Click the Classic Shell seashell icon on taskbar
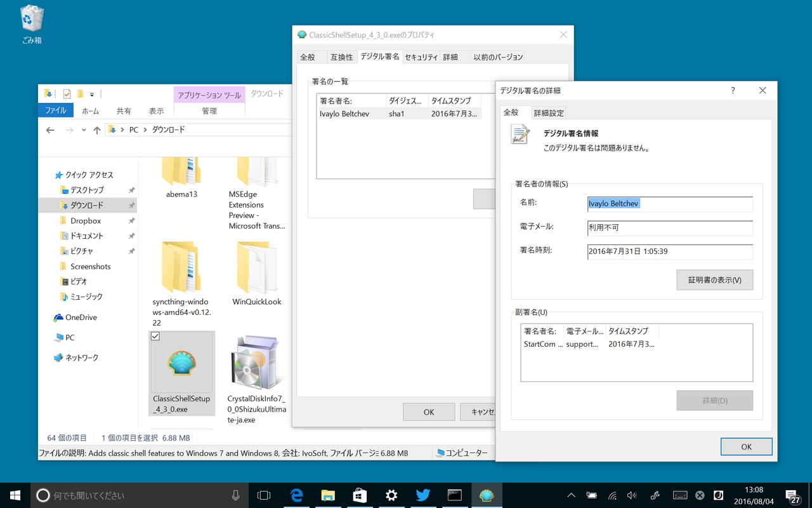The image size is (812, 508). click(487, 495)
